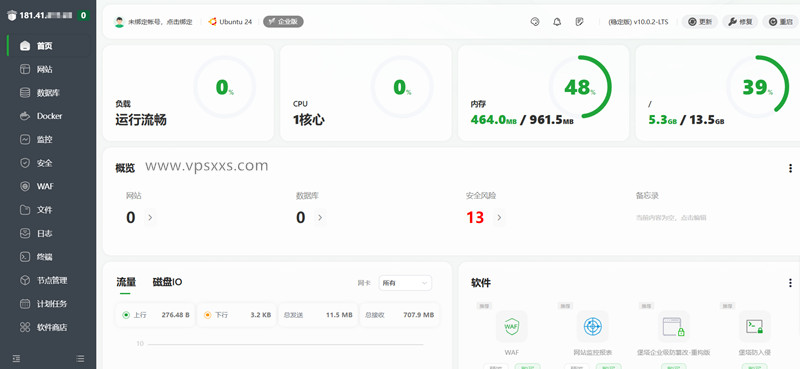
Task: Click the 堡塔防入侵 terminal-lock icon
Action: tap(755, 326)
